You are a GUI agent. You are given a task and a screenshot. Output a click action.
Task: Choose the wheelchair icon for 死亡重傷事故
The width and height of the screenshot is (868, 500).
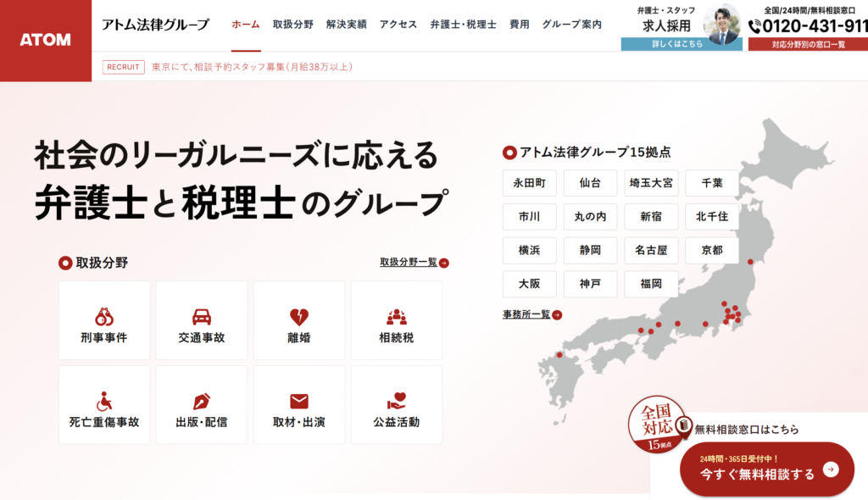point(104,401)
